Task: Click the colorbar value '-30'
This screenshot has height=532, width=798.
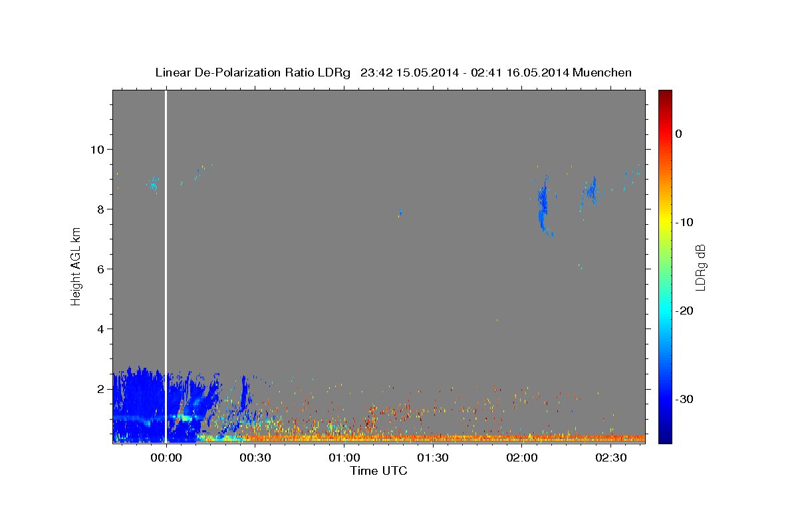Action: coord(685,399)
